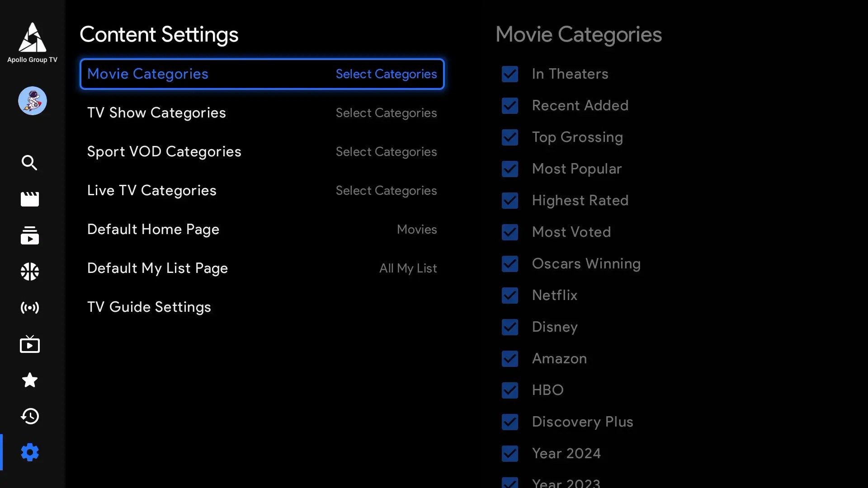Image resolution: width=868 pixels, height=488 pixels.
Task: Open the search icon in sidebar
Action: tap(30, 163)
